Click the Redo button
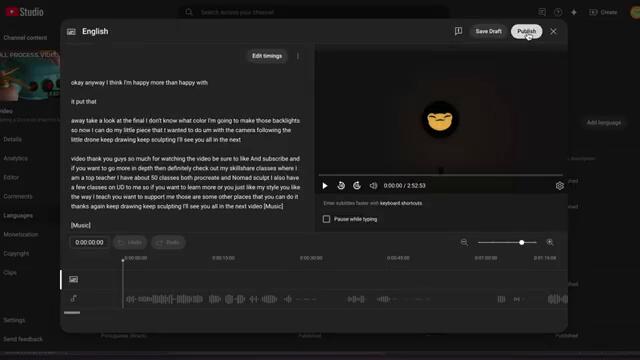This screenshot has height=360, width=640. (x=169, y=242)
